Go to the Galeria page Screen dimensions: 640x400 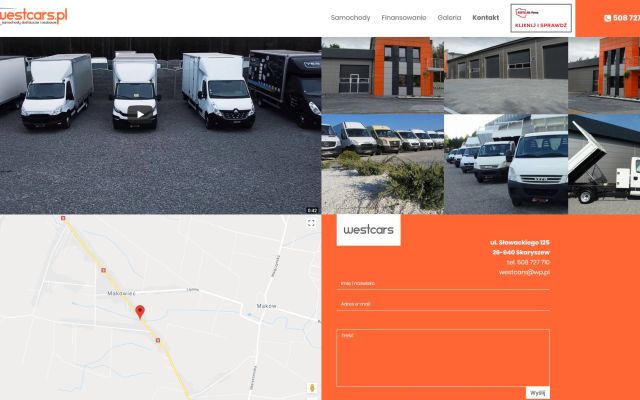[449, 18]
